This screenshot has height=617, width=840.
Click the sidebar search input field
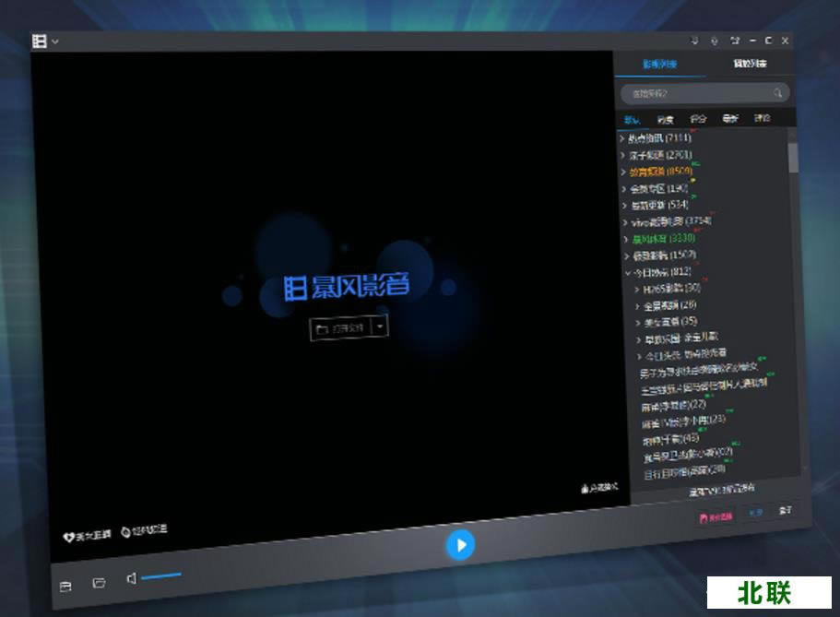point(694,93)
